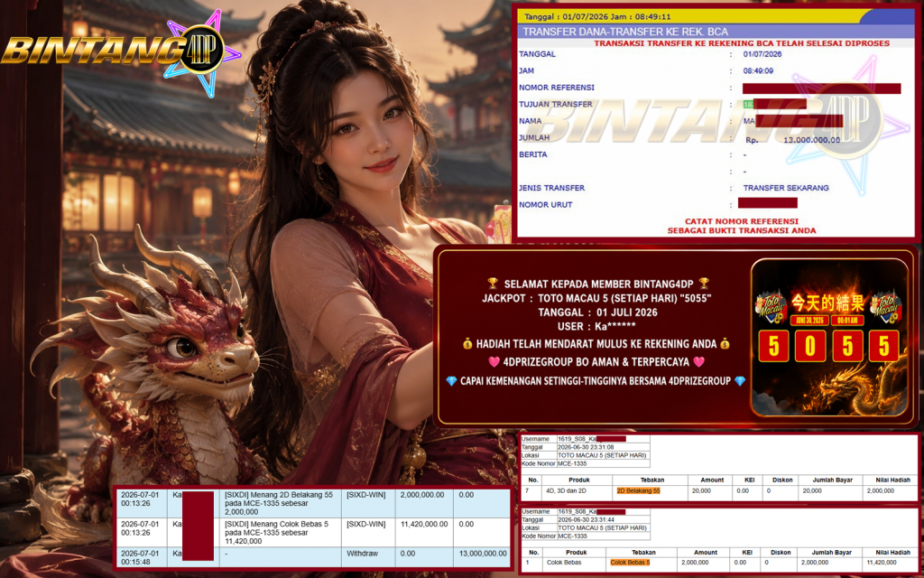924x578 pixels.
Task: Click Kode Nomor MCE-1335 in the Colok Bebas ticket
Action: coord(572,536)
